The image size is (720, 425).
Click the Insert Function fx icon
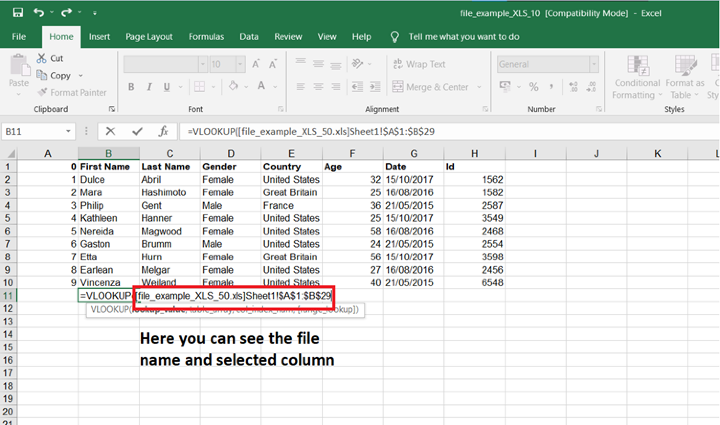tap(161, 131)
